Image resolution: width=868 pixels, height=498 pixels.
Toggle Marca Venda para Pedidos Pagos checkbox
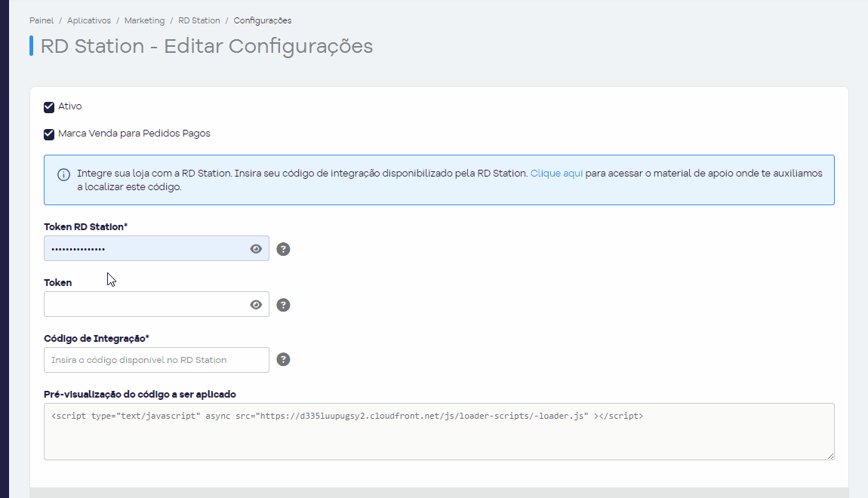[49, 134]
